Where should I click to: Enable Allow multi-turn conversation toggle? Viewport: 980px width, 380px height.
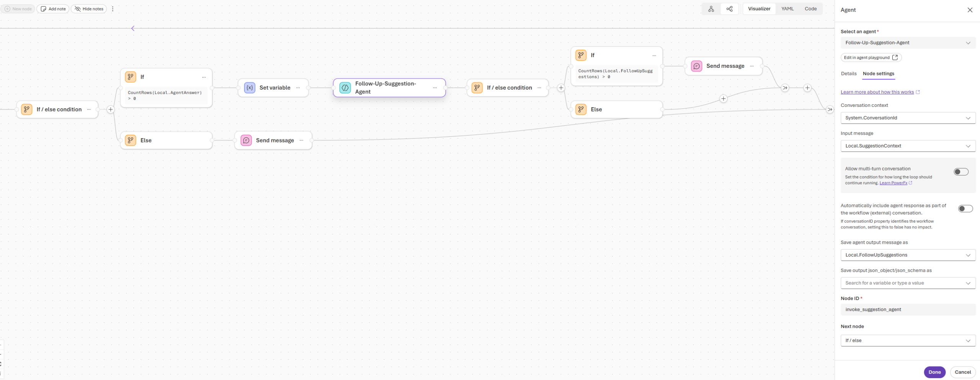tap(960, 172)
